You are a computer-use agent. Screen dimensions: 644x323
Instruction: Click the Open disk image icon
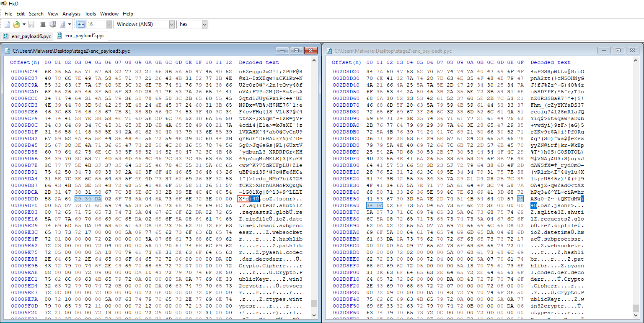(63, 24)
